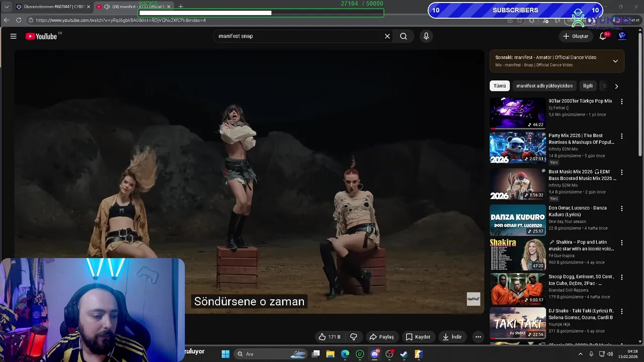Open the volume icon in system tray

[610, 354]
